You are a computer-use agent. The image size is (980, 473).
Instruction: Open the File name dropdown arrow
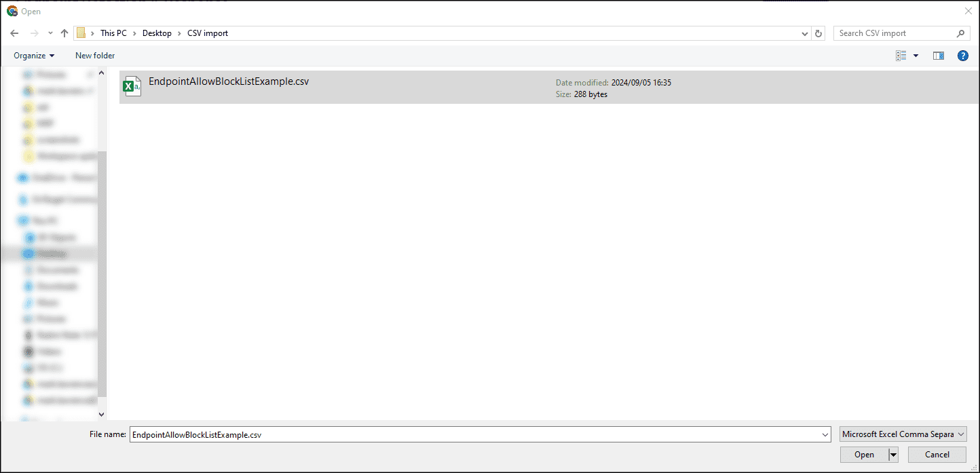[x=825, y=434]
